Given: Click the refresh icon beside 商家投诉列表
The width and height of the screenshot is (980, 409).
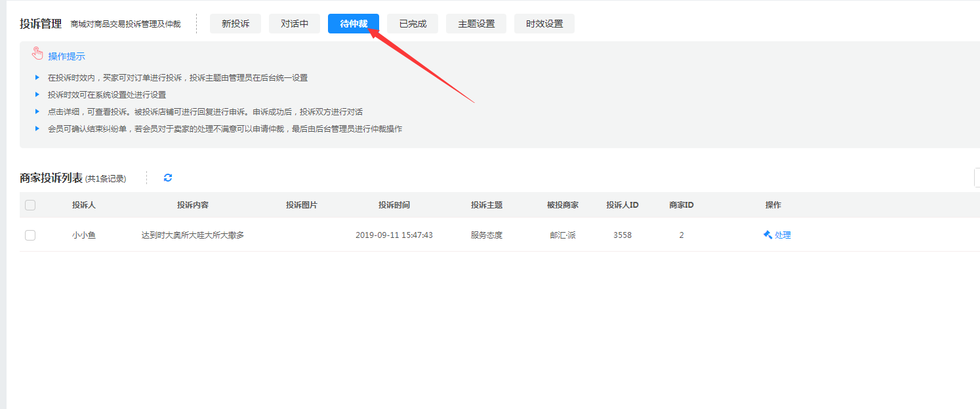Looking at the screenshot, I should pyautogui.click(x=168, y=178).
